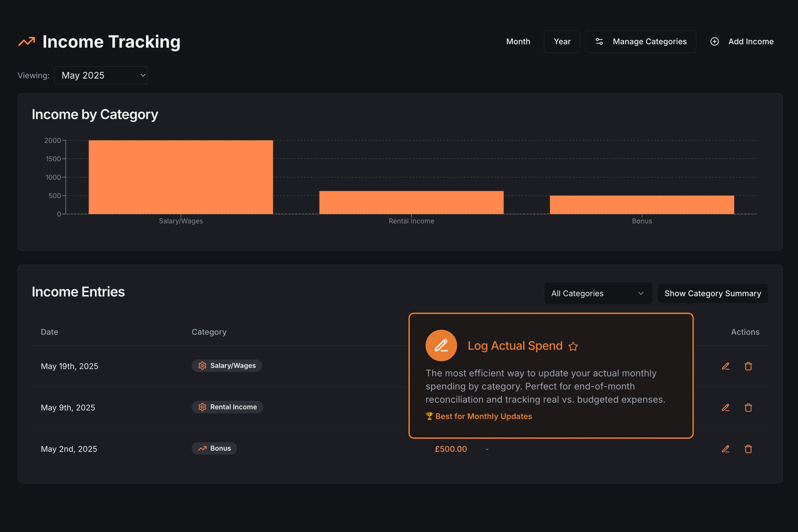Edit the May 9th Rental Income entry
The height and width of the screenshot is (532, 798).
726,408
